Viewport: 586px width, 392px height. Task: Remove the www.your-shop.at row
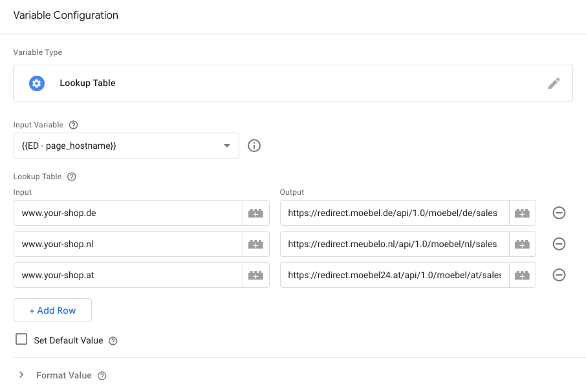click(x=559, y=275)
